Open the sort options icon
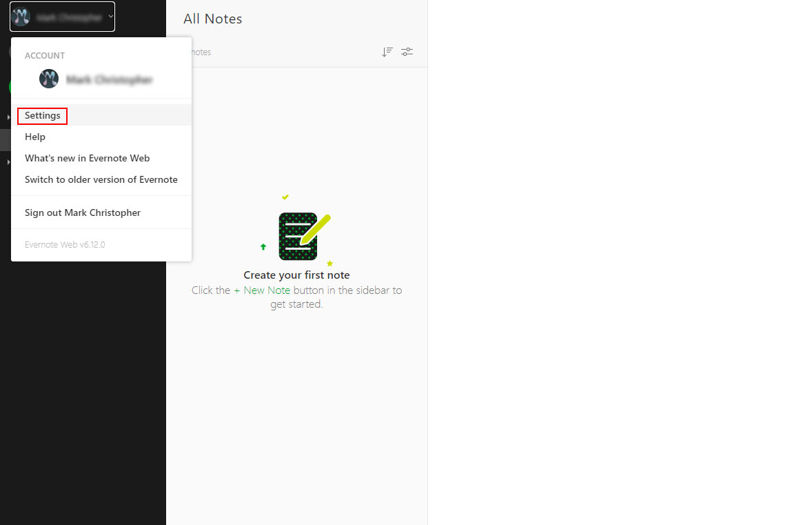 coord(387,52)
